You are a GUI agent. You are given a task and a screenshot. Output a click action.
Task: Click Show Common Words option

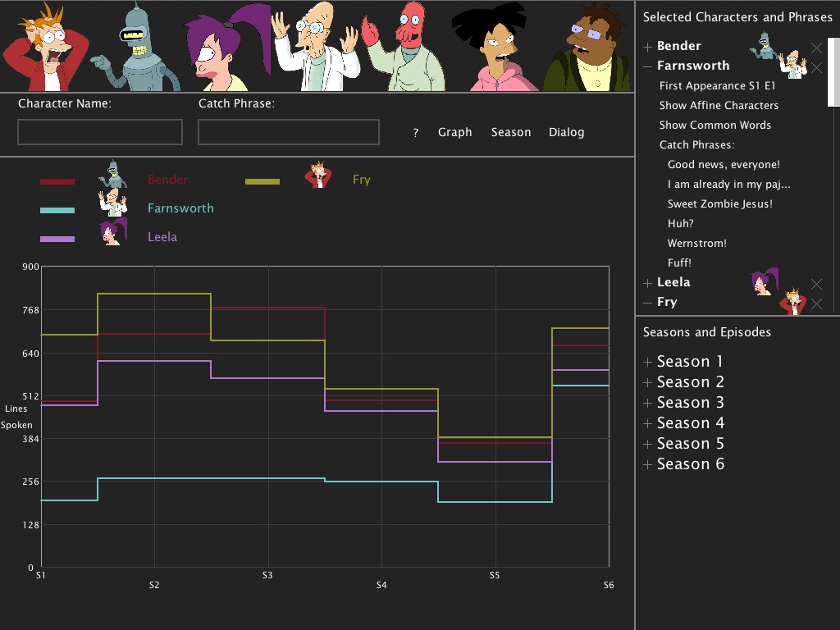[x=715, y=125]
